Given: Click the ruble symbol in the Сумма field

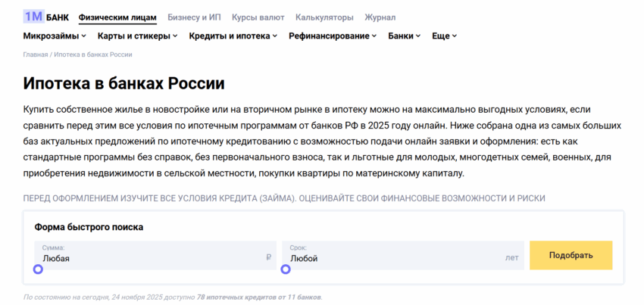Looking at the screenshot, I should click(x=268, y=258).
